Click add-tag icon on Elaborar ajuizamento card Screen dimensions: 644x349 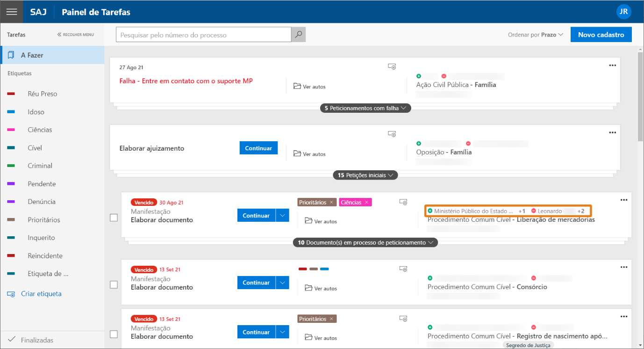[392, 134]
